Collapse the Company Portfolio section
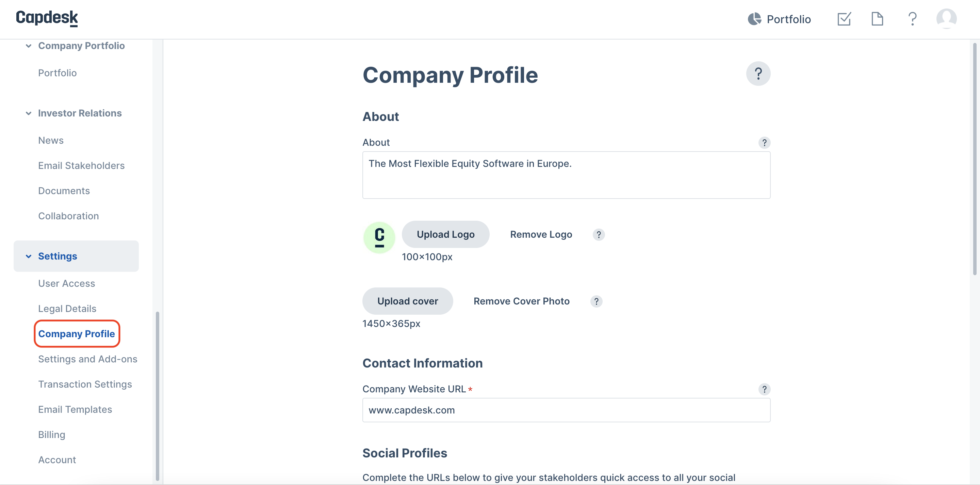980x485 pixels. 29,46
